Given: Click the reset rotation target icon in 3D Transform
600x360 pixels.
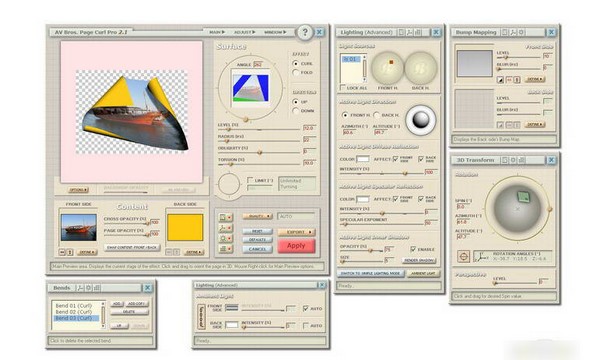Looking at the screenshot, I should 463,256.
